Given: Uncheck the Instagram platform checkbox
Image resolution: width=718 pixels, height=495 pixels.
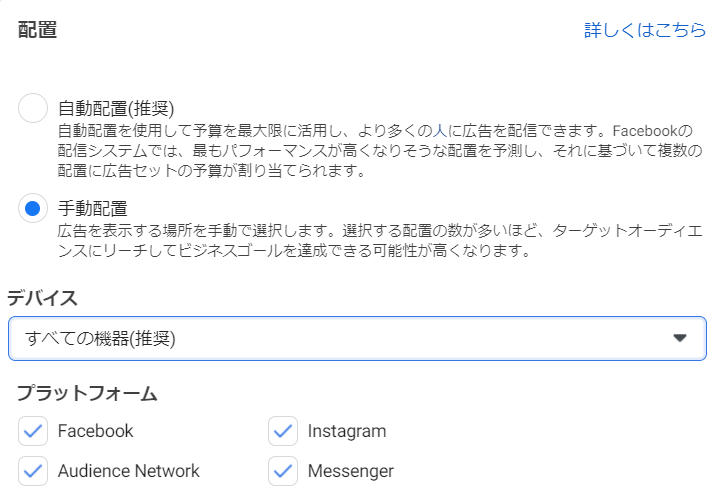Looking at the screenshot, I should pos(283,431).
